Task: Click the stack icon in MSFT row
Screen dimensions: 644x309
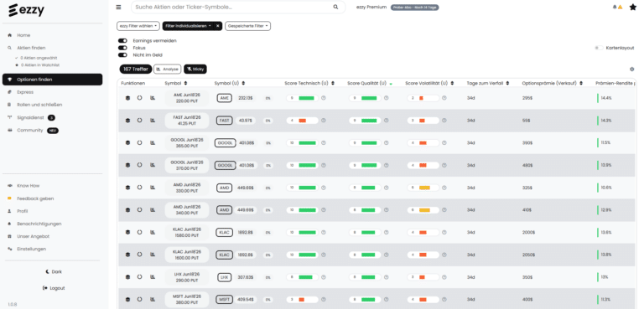Action: pos(127,299)
